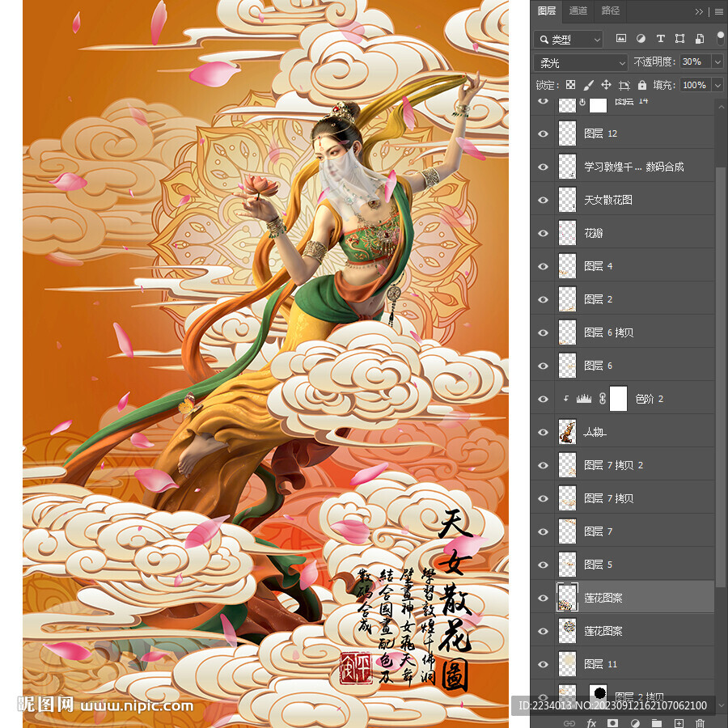The height and width of the screenshot is (728, 728).
Task: Add a layer style using fx
Action: (x=591, y=722)
